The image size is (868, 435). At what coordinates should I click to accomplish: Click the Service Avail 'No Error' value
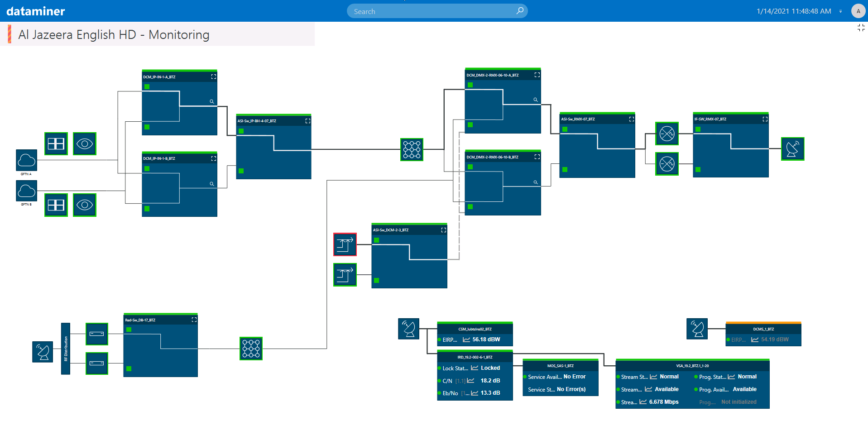coord(575,377)
